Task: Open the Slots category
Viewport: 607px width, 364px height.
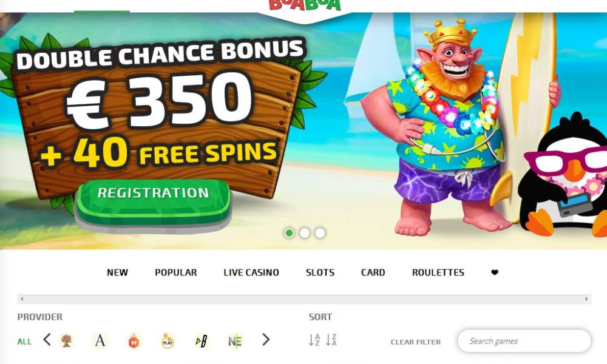Action: coord(320,272)
